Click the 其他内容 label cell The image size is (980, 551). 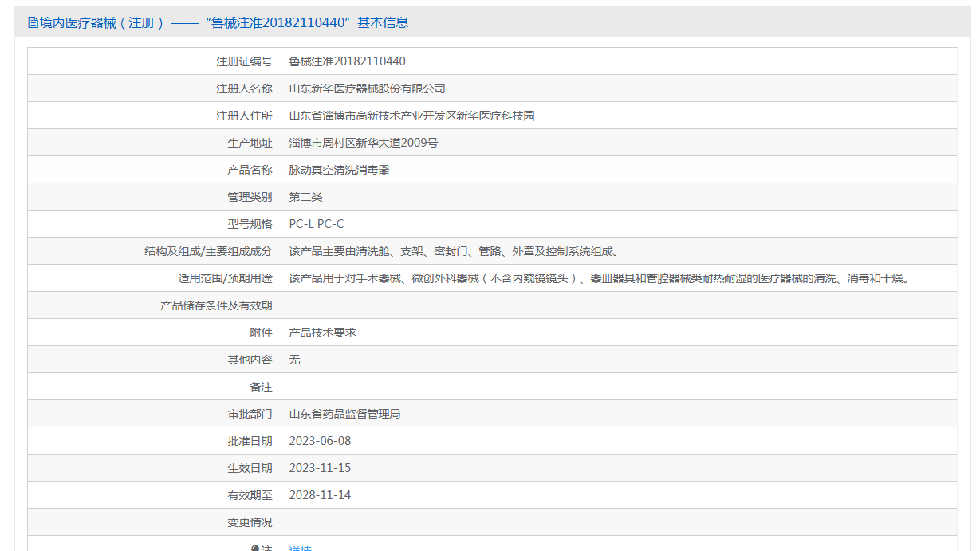coord(155,360)
